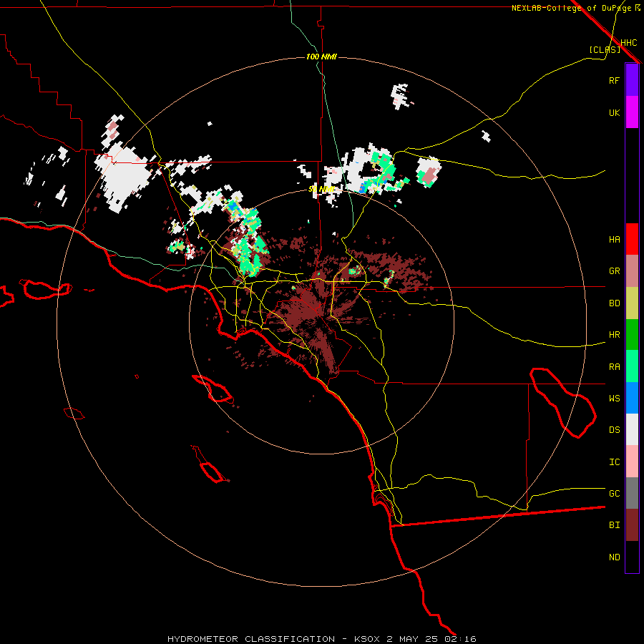Click the ND legend label
This screenshot has height=644, width=644.
tap(614, 557)
